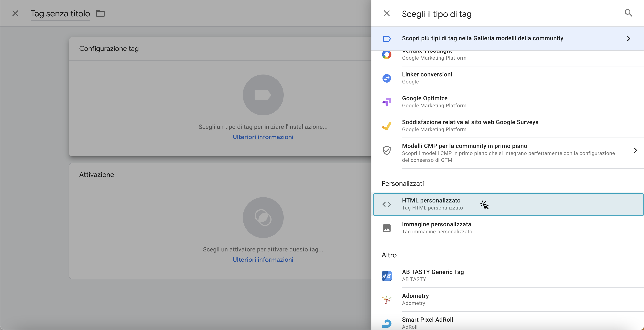Open Scopri più tipi di tag banner
Image resolution: width=644 pixels, height=330 pixels.
pos(507,39)
